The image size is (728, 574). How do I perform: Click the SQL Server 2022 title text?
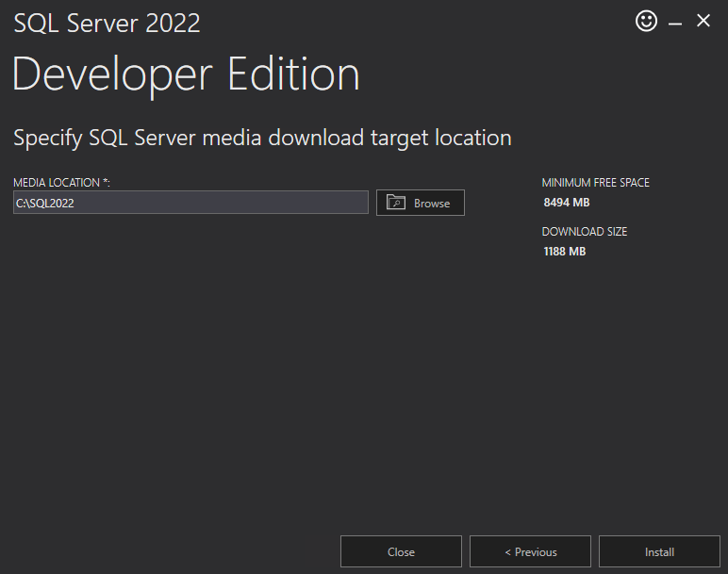tap(107, 24)
